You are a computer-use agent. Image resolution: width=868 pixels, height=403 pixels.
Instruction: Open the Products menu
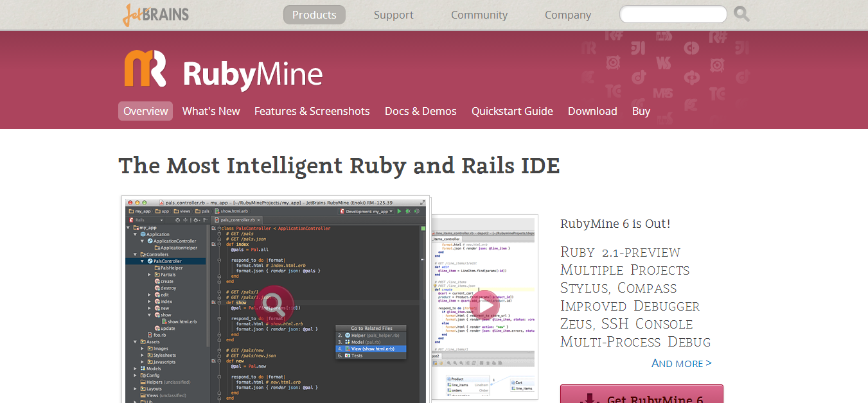coord(314,15)
